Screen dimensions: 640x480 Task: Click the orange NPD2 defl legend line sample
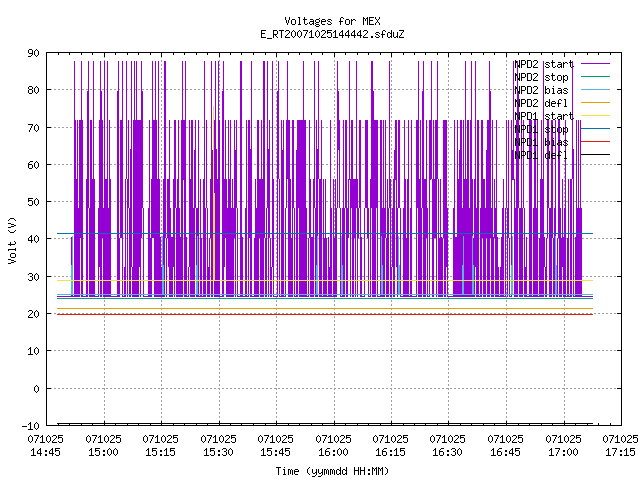[595, 102]
